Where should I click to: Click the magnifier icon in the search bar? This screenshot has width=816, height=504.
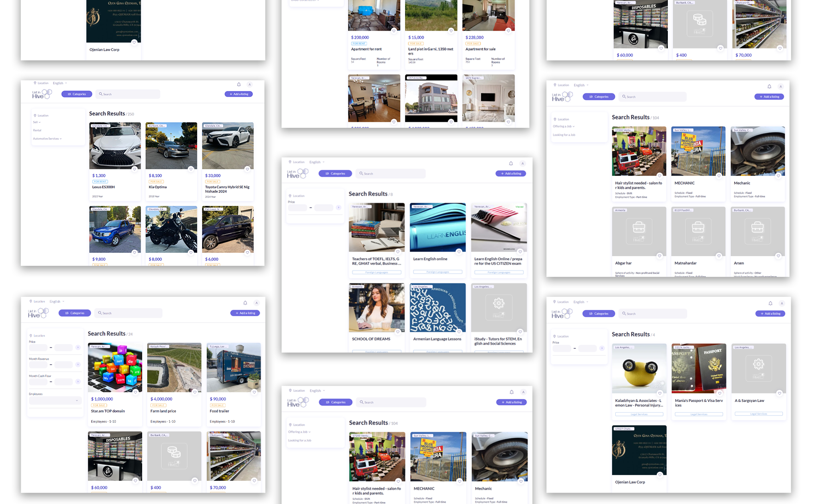tap(101, 94)
